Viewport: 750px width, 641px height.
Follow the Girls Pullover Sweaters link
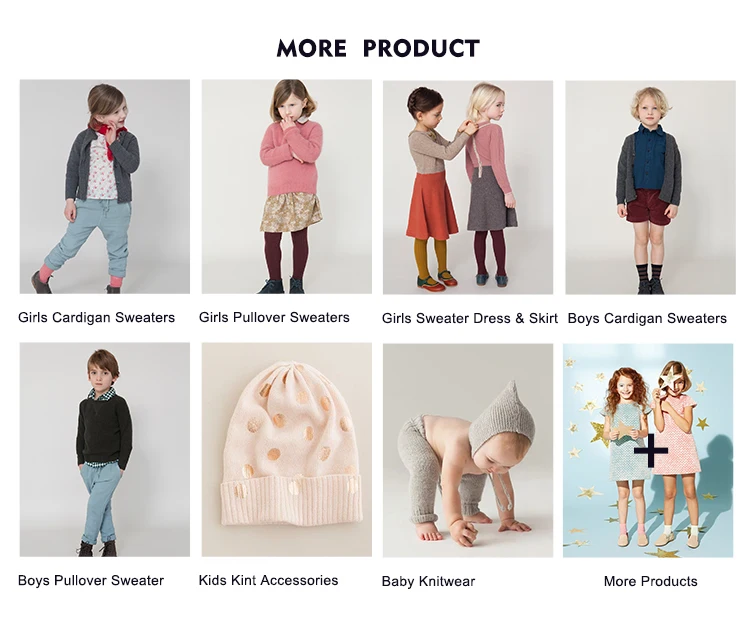point(274,318)
